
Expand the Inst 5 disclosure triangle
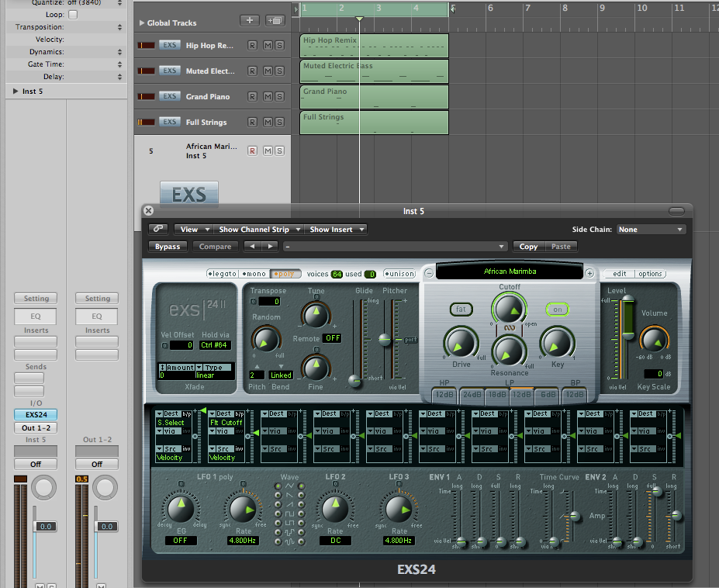16,92
